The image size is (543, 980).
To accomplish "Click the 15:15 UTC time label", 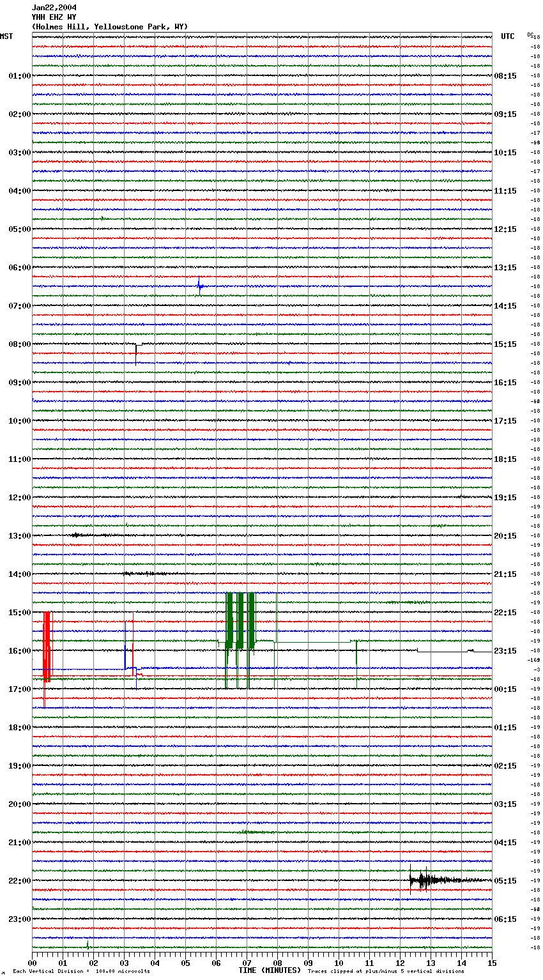I will pos(505,344).
